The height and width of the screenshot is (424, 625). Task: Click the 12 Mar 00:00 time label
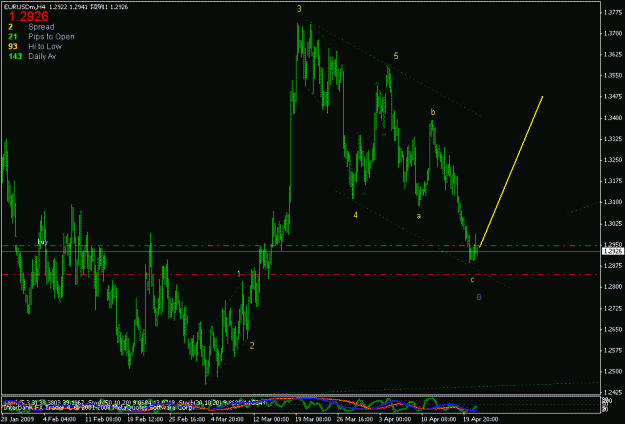click(271, 419)
